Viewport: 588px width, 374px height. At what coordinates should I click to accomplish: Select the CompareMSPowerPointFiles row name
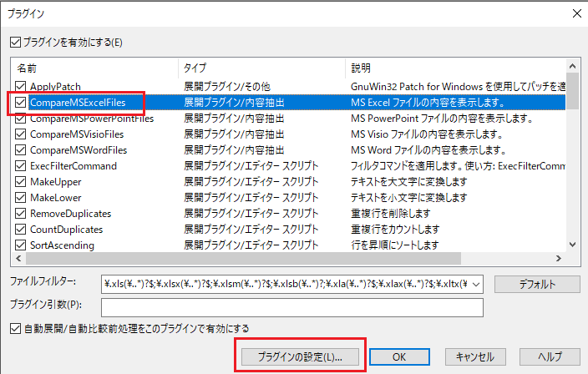tap(92, 119)
